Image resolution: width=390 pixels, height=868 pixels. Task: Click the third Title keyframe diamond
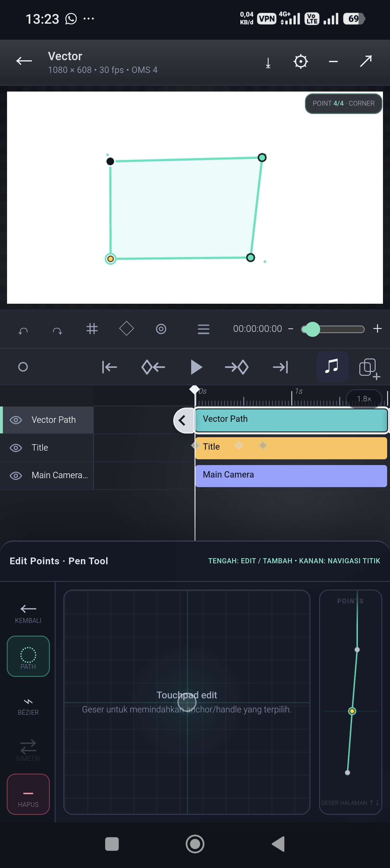[263, 446]
